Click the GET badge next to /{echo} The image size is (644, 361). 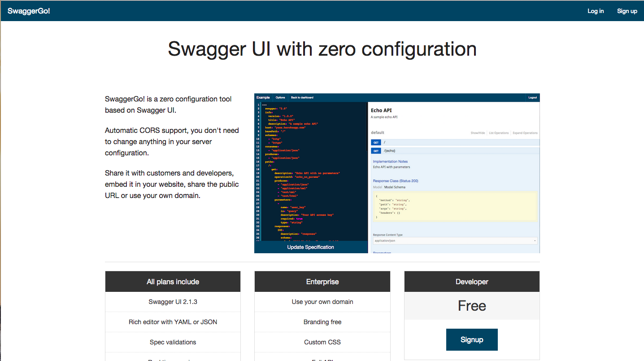[376, 150]
